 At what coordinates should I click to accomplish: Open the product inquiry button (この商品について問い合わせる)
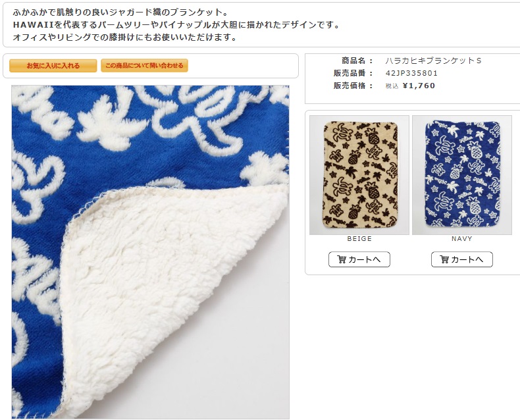(144, 66)
